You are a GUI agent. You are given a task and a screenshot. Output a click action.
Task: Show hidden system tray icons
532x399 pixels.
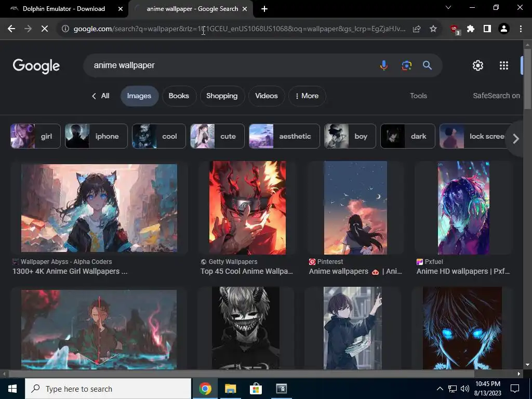point(440,389)
